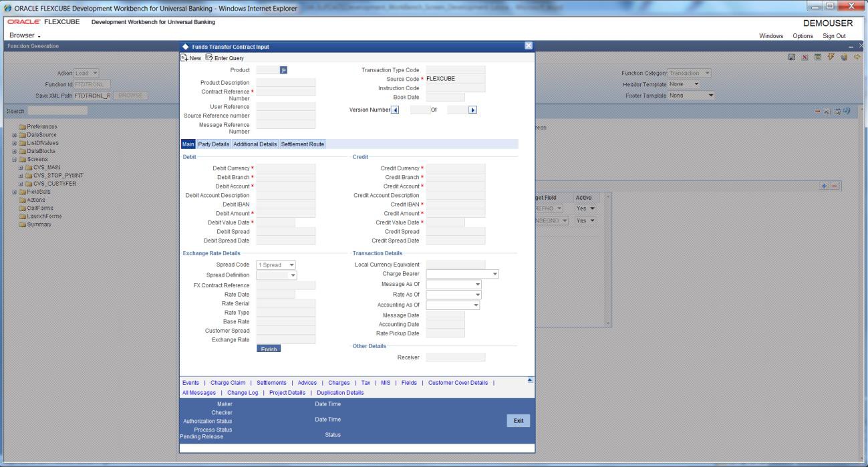Image resolution: width=868 pixels, height=467 pixels.
Task: Select the CVS_CUSTXFER tree item
Action: [x=51, y=184]
